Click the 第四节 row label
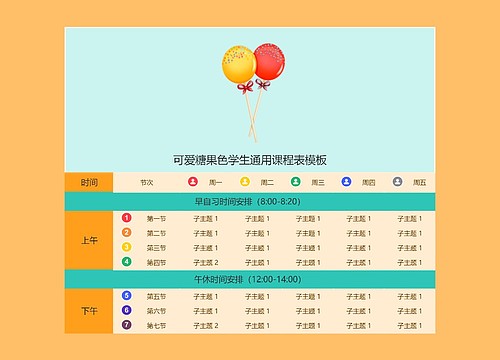The height and width of the screenshot is (360, 500). pos(156,263)
